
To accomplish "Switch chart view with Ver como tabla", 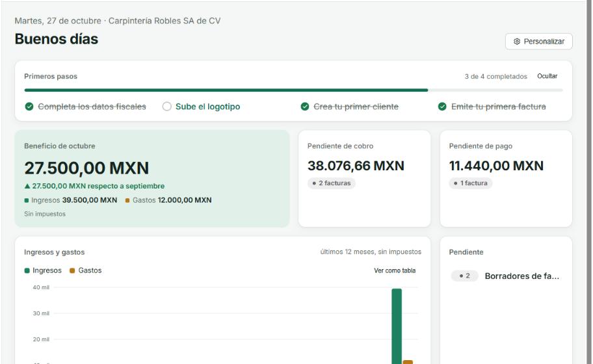I will coord(395,270).
